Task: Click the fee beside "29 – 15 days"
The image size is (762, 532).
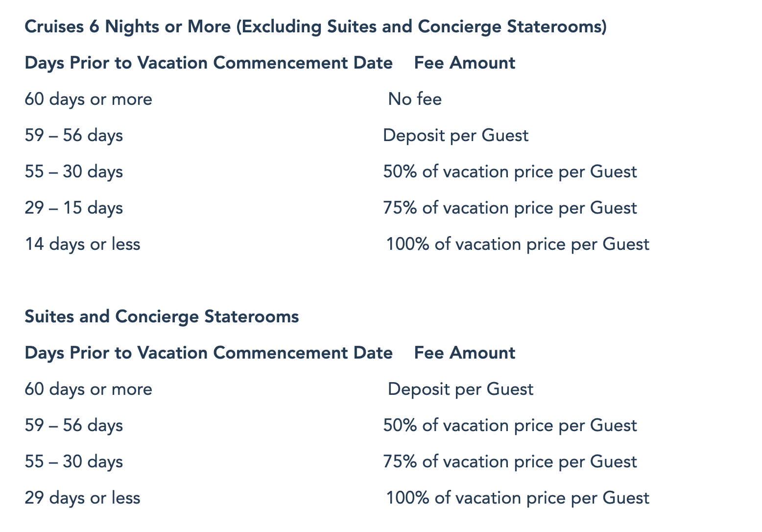Action: pos(510,208)
